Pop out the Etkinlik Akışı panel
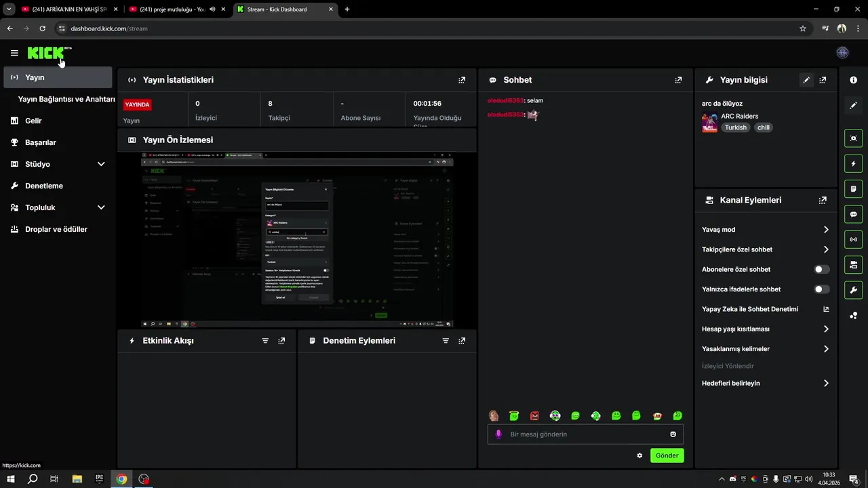868x488 pixels. [x=281, y=341]
